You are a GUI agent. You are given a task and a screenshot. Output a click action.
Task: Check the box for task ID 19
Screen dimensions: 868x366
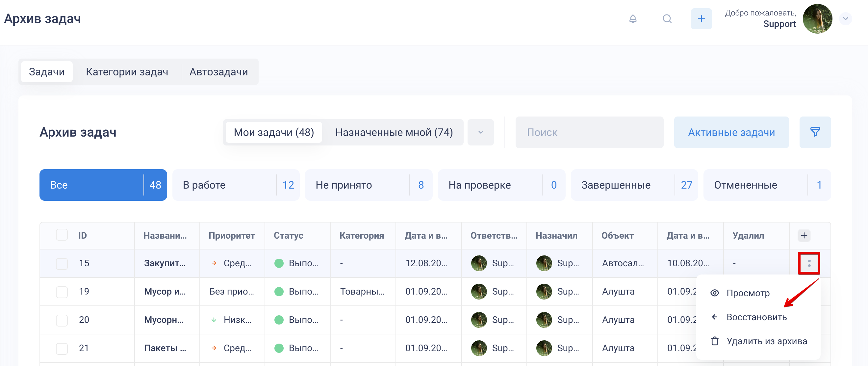pos(62,292)
